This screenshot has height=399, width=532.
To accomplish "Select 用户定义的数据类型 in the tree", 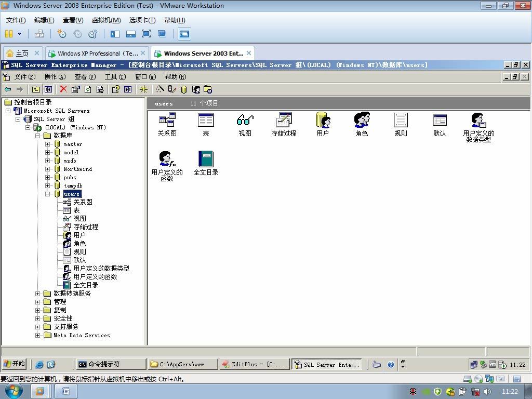I will tap(101, 269).
